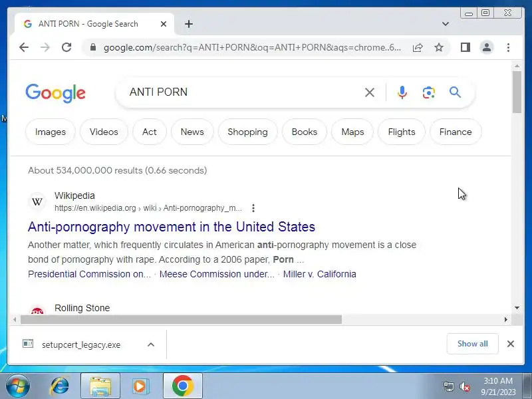Viewport: 532px width, 399px height.
Task: Clear the search box with X
Action: 370,92
